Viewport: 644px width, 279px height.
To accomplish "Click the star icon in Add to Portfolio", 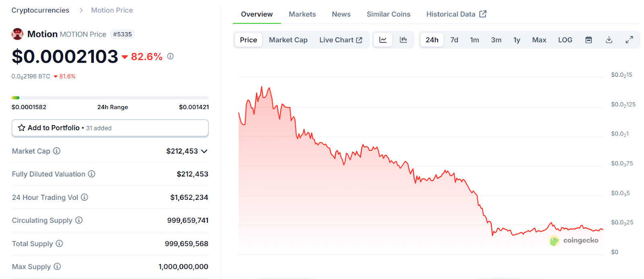I will [x=22, y=128].
